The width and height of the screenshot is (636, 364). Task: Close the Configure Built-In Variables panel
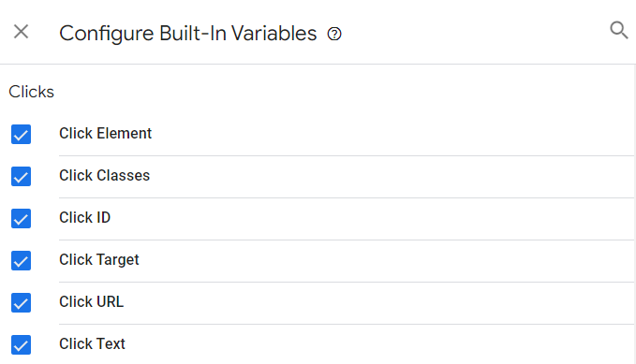(x=22, y=32)
